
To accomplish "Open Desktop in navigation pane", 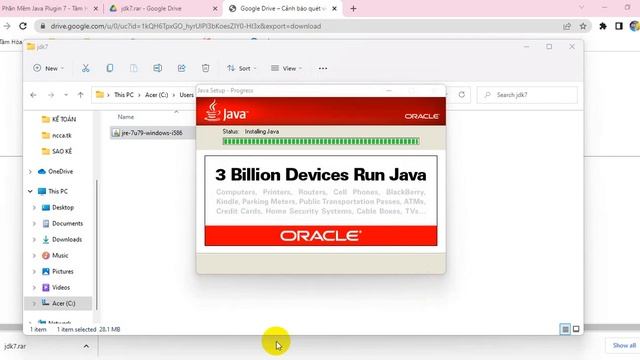I will point(58,207).
